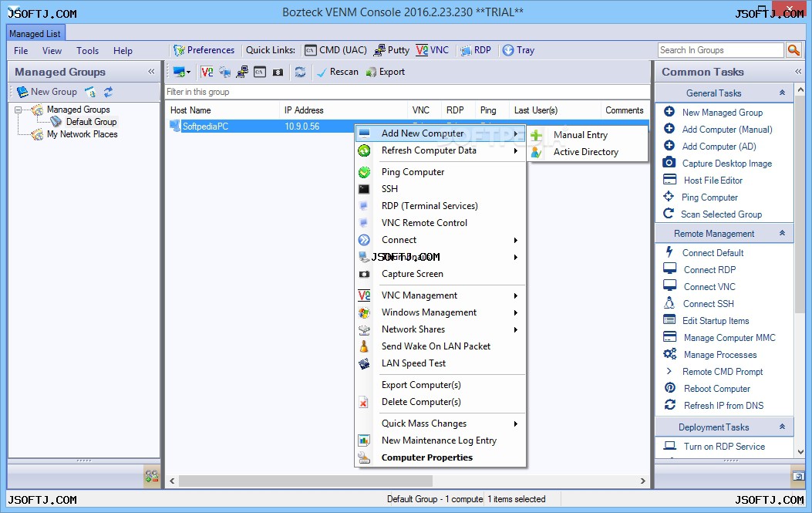The image size is (812, 513).
Task: Click the VNC icon in the computer list toolbar
Action: tap(207, 72)
